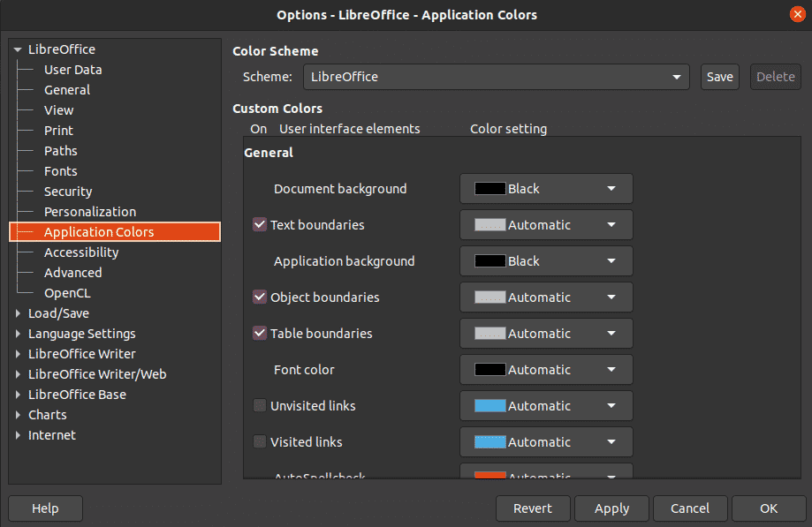This screenshot has width=812, height=527.
Task: Open the Personalization options page
Action: [90, 212]
